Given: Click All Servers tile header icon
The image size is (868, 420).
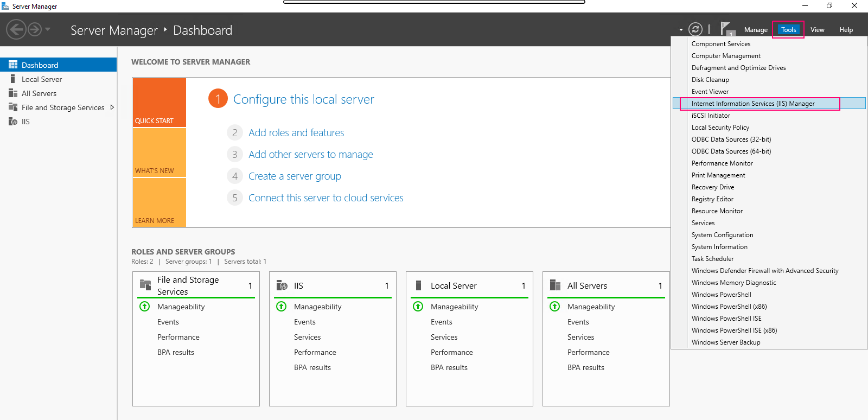Looking at the screenshot, I should point(555,285).
